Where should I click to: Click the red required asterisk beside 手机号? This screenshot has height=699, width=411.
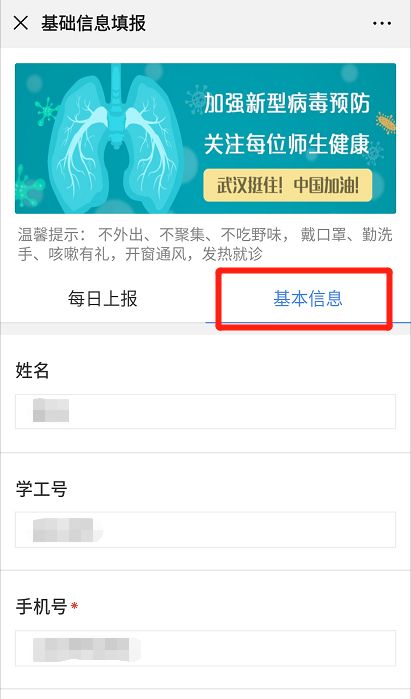coord(74,605)
